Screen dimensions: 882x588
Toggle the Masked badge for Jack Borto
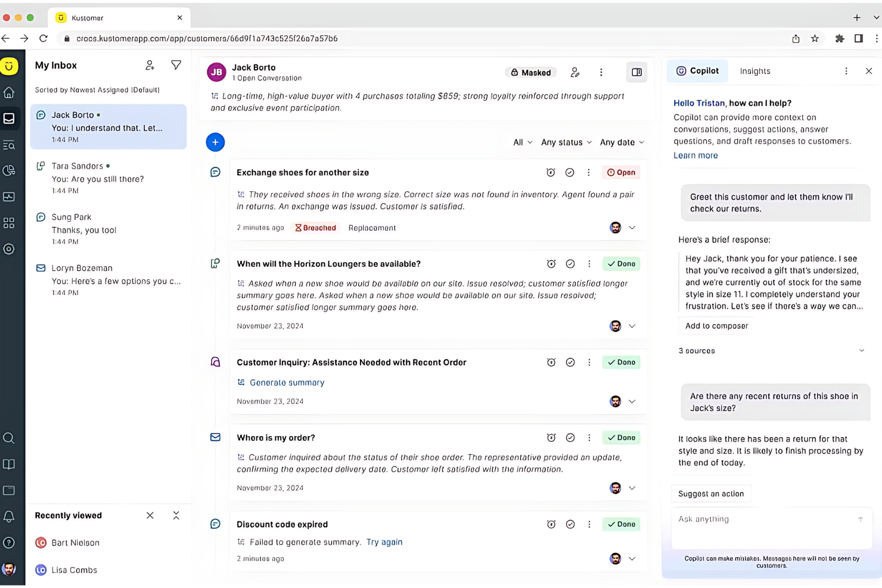click(530, 72)
